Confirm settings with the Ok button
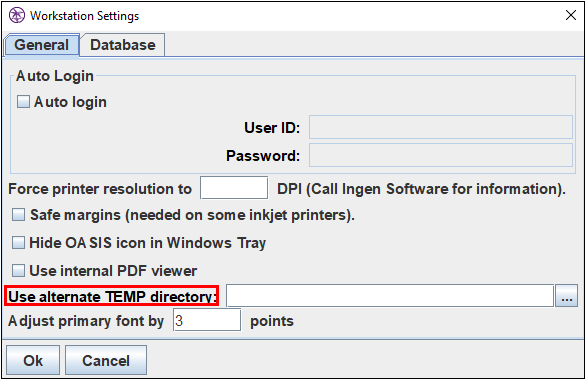Image resolution: width=586 pixels, height=381 pixels. click(x=33, y=360)
